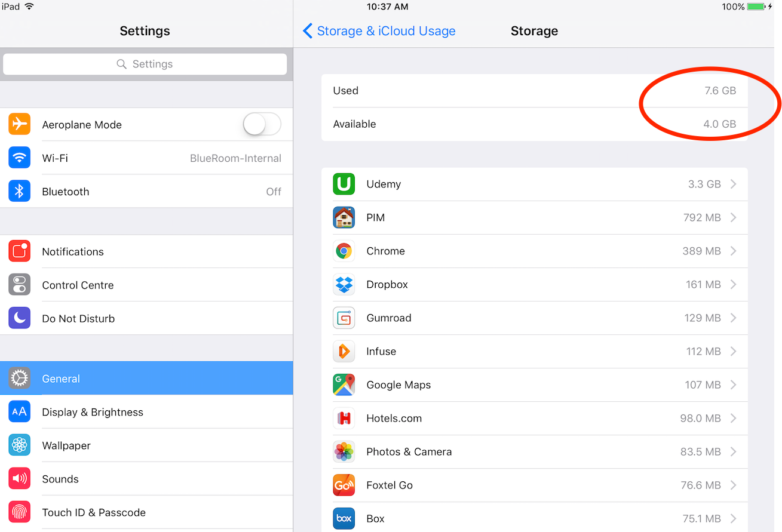Image resolution: width=782 pixels, height=532 pixels.
Task: Open Touch ID & Passcode settings
Action: pos(146,512)
